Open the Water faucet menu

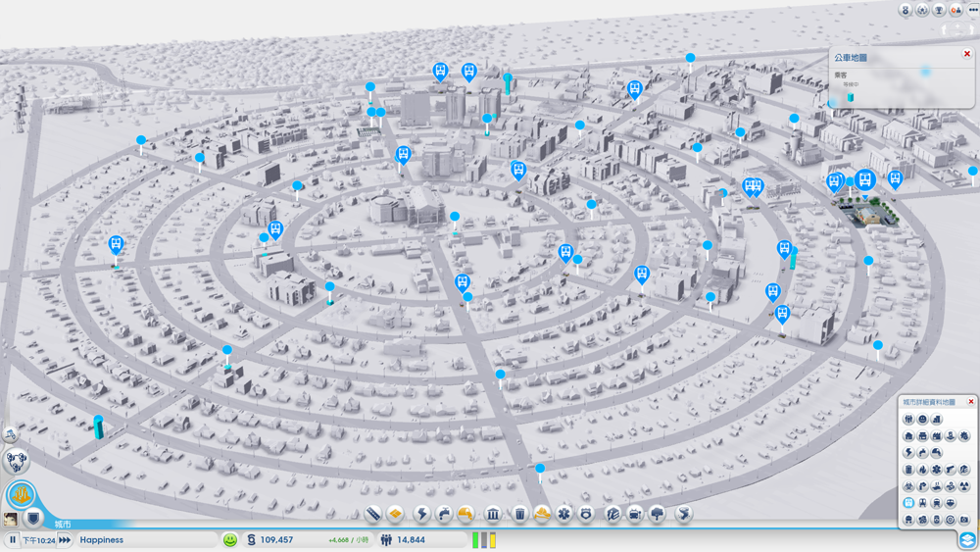[444, 514]
